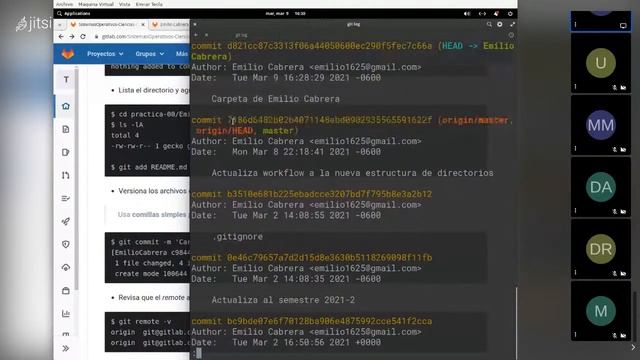The width and height of the screenshot is (640, 360).
Task: Select participant U thumbnail in Jitsi
Action: [600, 63]
